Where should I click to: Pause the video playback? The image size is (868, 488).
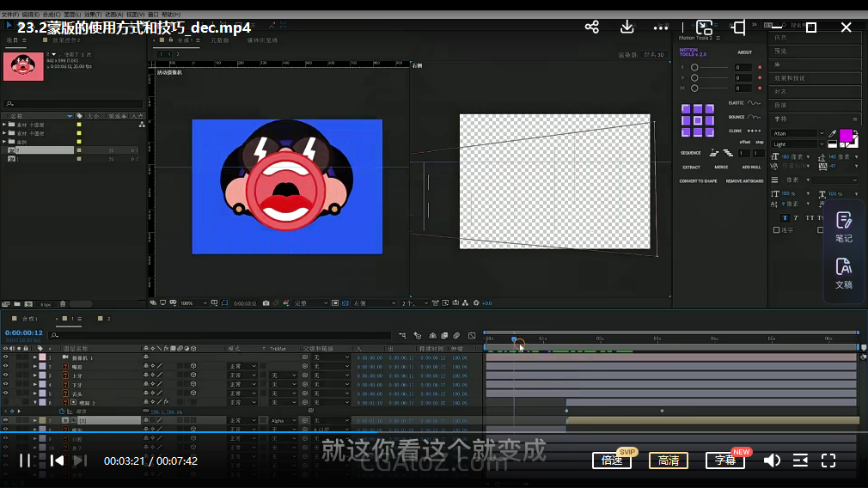coord(25,461)
